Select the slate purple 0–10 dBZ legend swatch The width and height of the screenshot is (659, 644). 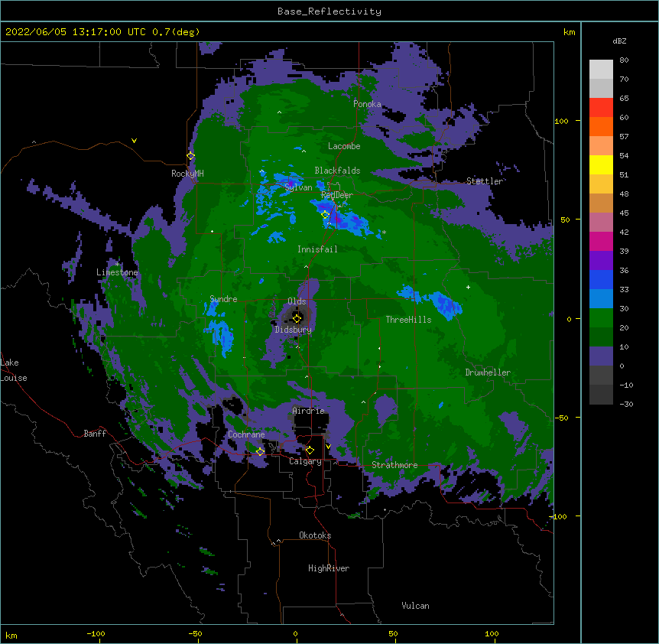pyautogui.click(x=601, y=356)
